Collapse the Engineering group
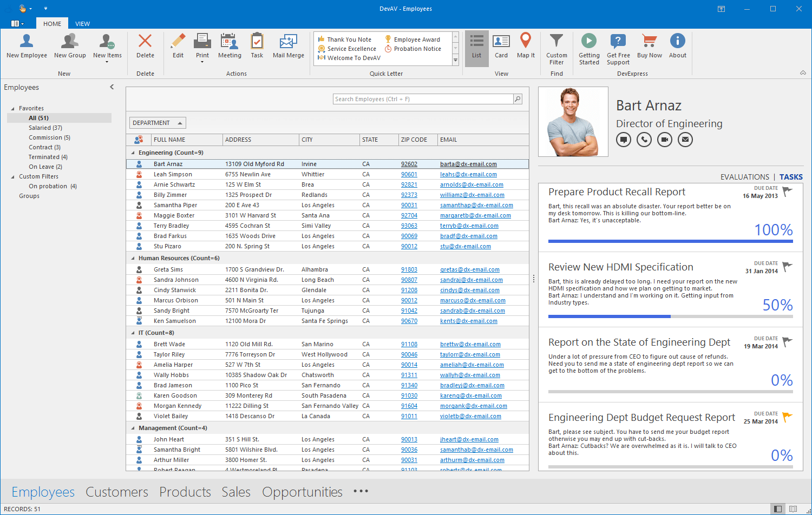This screenshot has height=515, width=812. point(132,152)
